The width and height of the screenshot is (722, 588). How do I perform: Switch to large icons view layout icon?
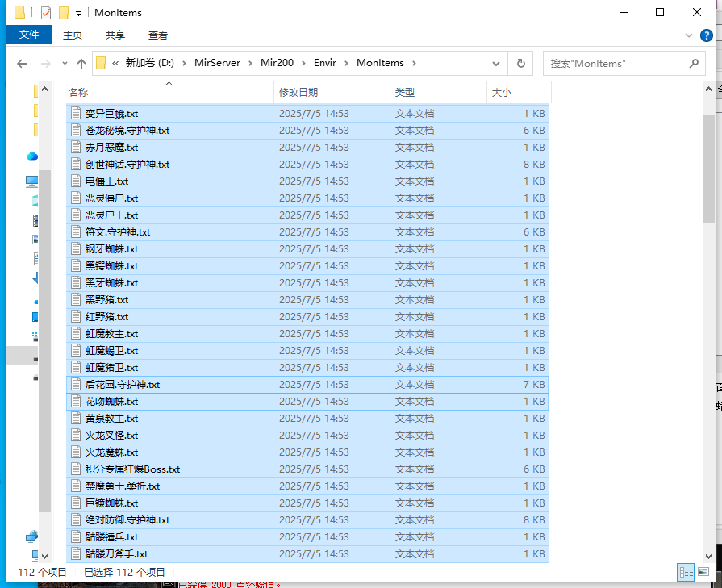click(x=703, y=573)
